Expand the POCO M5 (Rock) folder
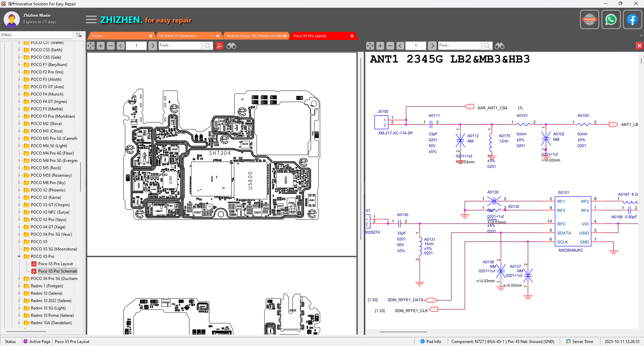The height and width of the screenshot is (346, 644). 19,168
